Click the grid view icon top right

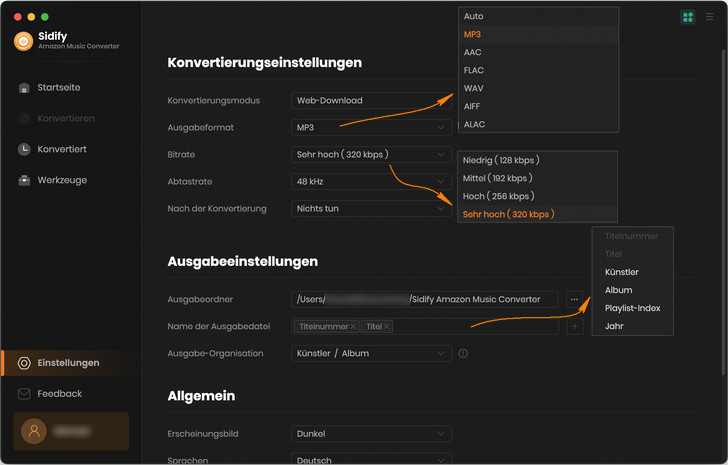[688, 17]
